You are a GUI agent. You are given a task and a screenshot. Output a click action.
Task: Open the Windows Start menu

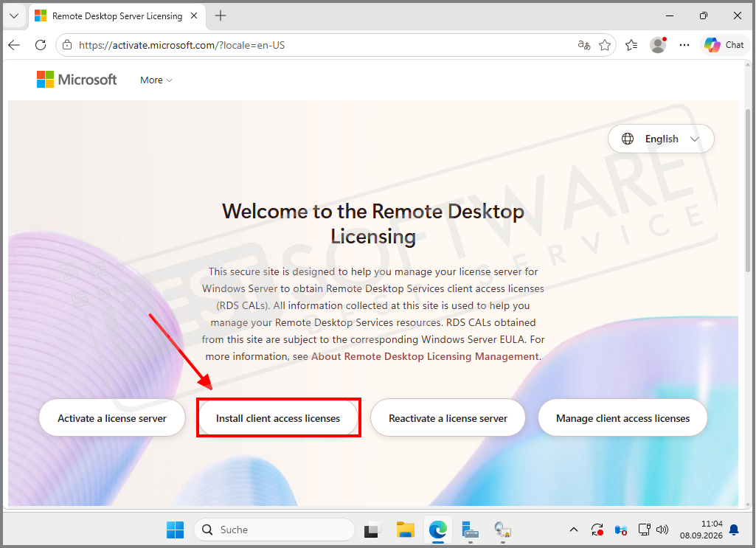(175, 530)
